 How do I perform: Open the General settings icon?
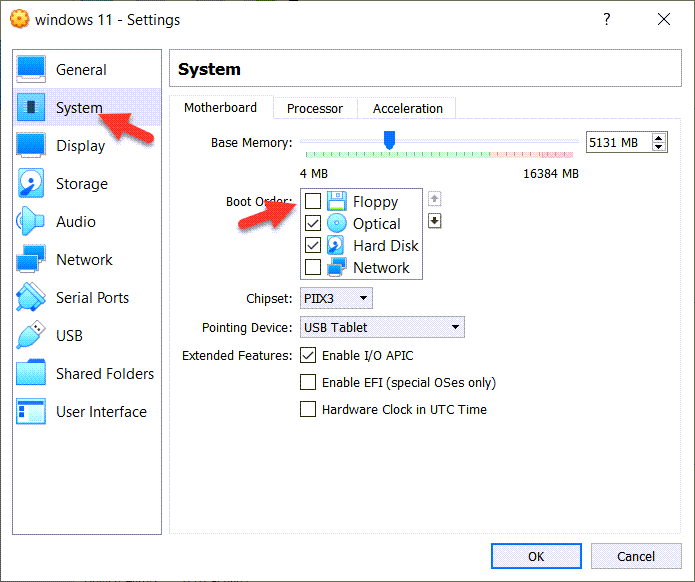pos(31,70)
